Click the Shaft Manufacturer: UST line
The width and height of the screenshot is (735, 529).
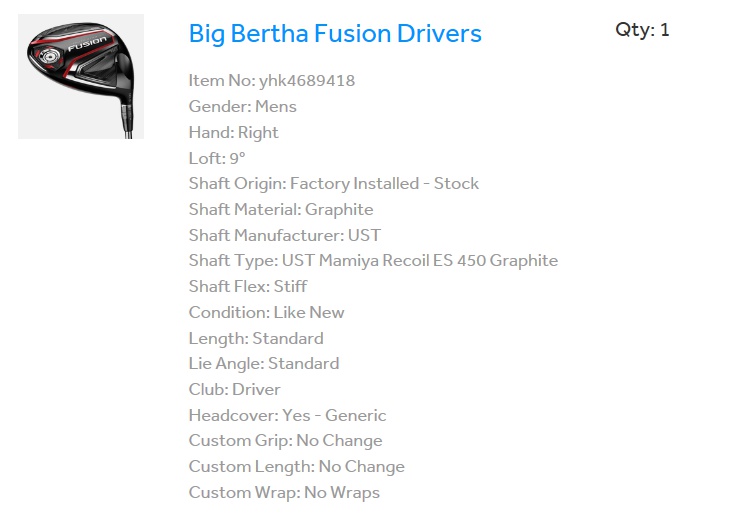click(285, 236)
